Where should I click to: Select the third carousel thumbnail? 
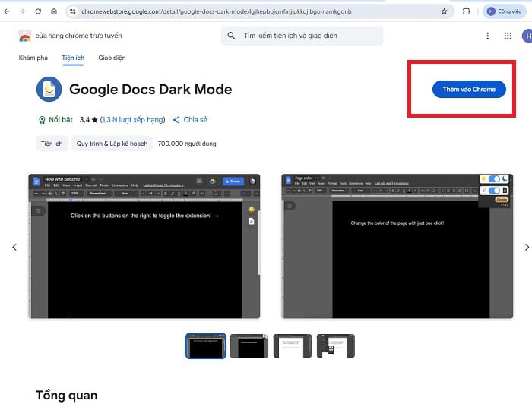(x=293, y=346)
